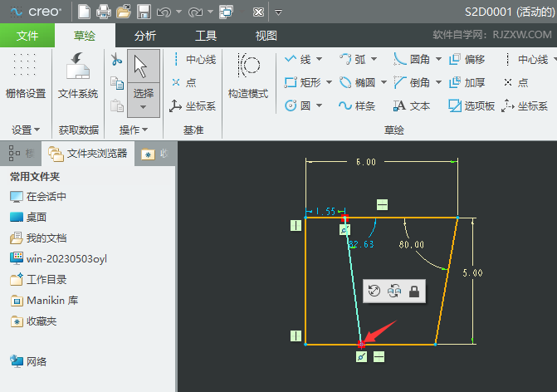The width and height of the screenshot is (557, 392).
Task: Activate the 选择 arrow tool
Action: coord(143,66)
